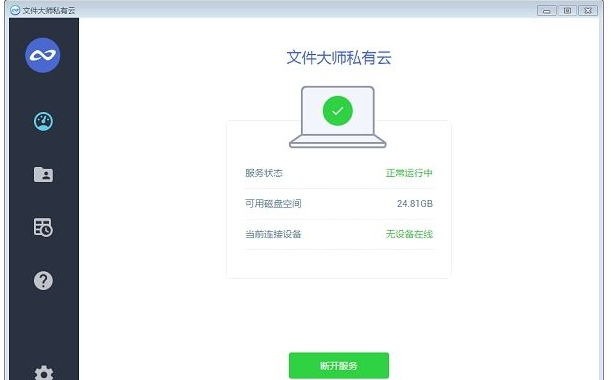Click the 当前连接设备 label
The height and width of the screenshot is (380, 611).
(x=273, y=234)
